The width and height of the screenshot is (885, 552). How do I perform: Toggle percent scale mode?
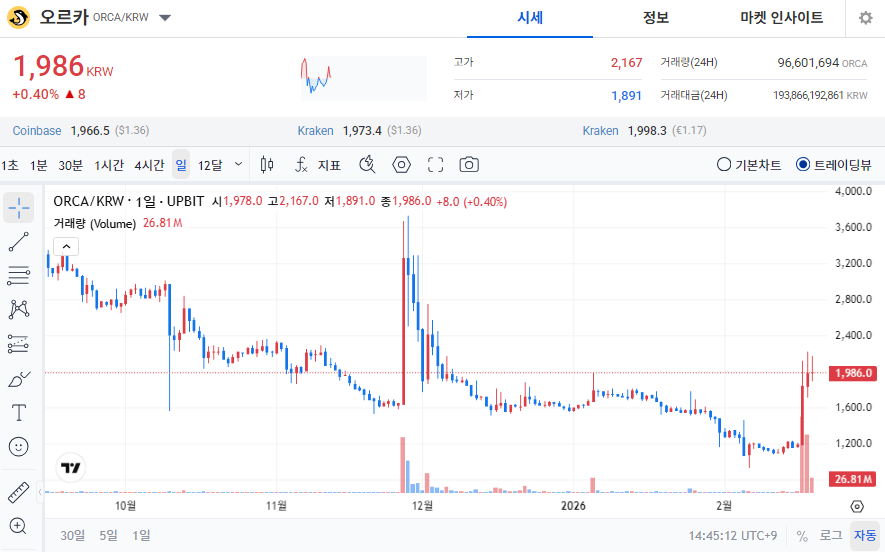click(x=802, y=535)
